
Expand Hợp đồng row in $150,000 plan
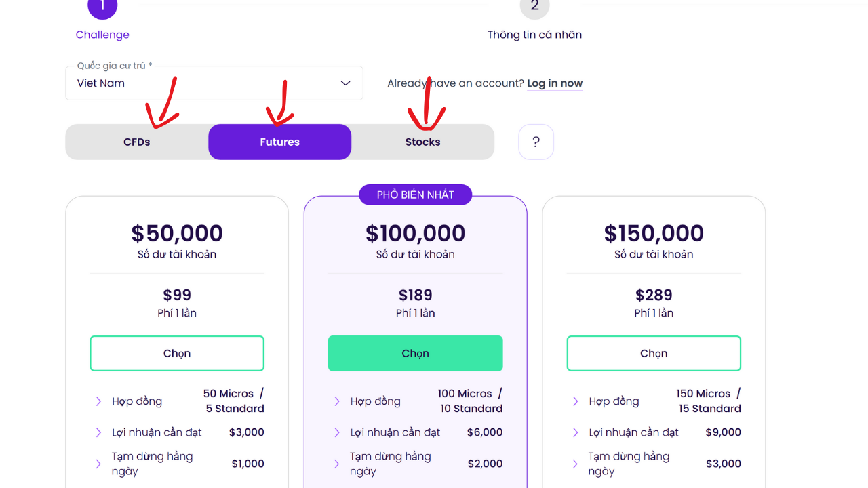click(576, 401)
